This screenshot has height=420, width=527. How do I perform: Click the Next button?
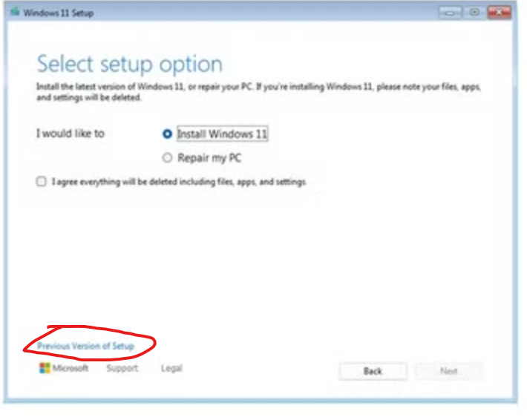[448, 371]
